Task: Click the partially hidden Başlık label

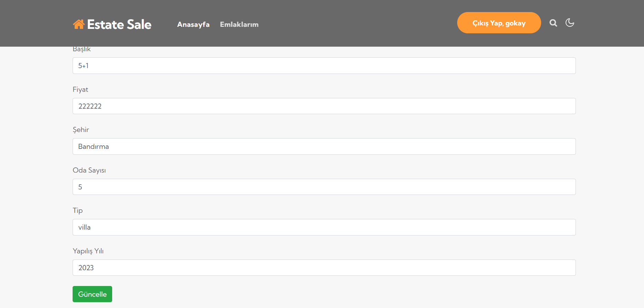Action: pos(82,49)
